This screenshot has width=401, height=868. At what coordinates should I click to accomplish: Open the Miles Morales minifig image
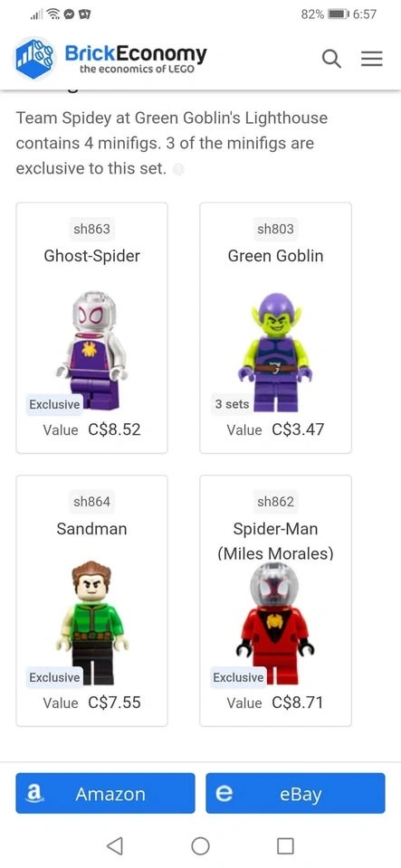point(276,622)
